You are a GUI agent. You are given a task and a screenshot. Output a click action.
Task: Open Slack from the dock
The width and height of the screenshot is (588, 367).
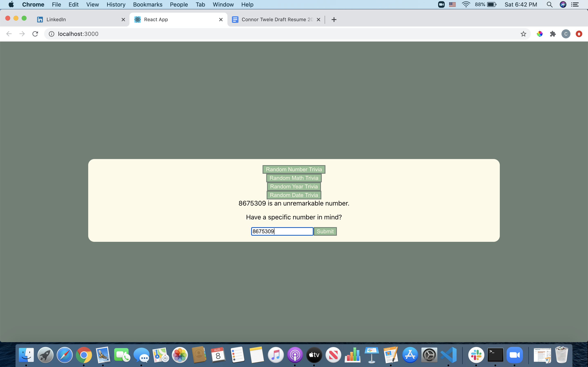[x=476, y=355]
